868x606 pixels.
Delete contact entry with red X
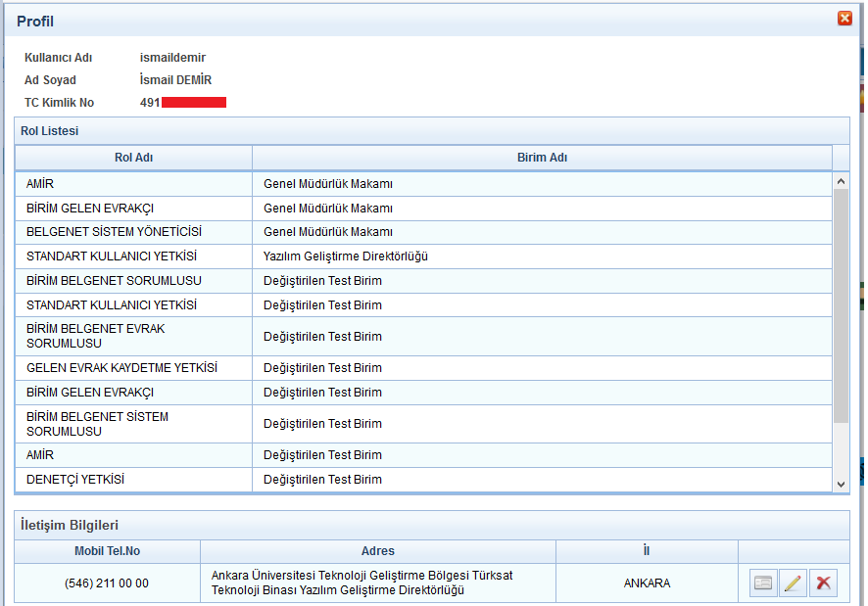pos(823,583)
